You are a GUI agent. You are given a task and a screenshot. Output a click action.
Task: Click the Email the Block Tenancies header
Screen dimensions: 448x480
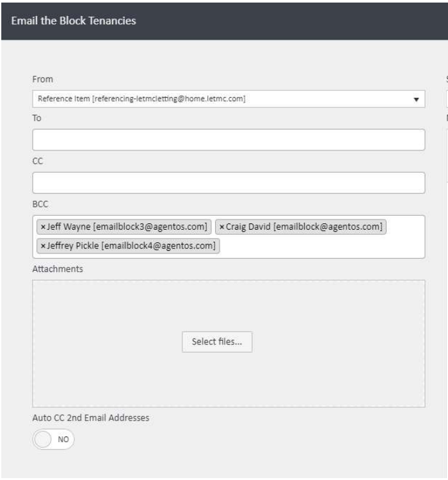click(x=74, y=20)
